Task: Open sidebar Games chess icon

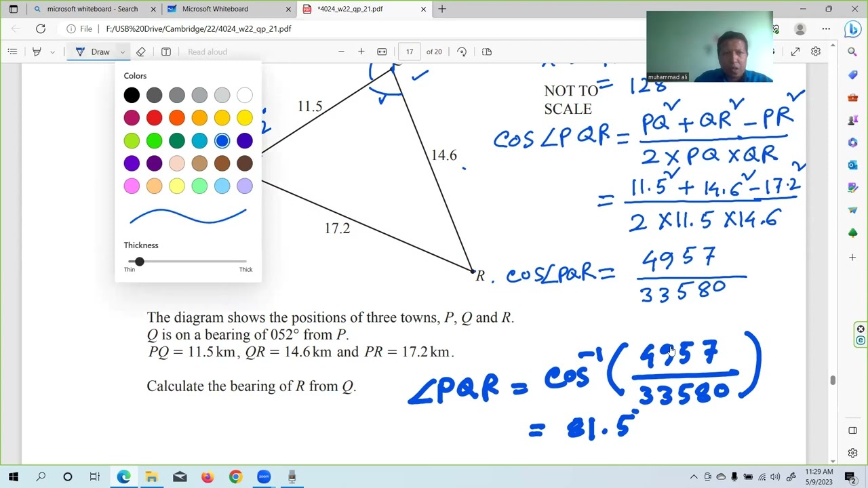Action: [x=852, y=120]
